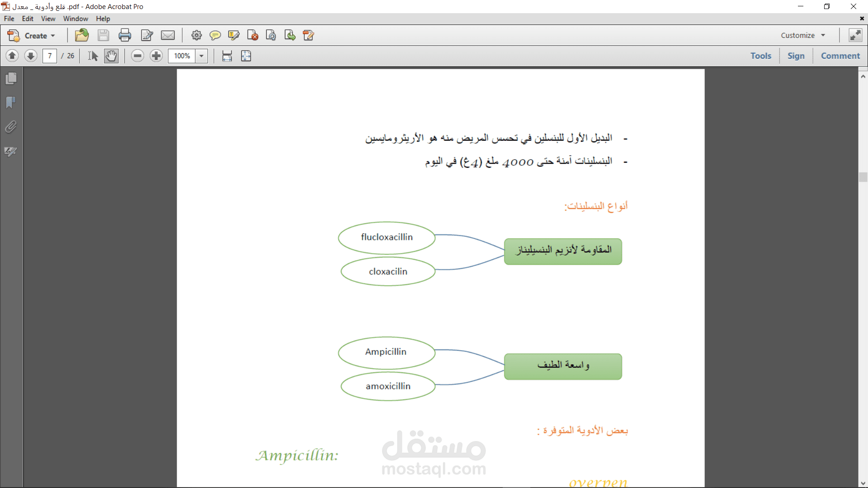Show Attachments paperclip panel

pos(11,127)
